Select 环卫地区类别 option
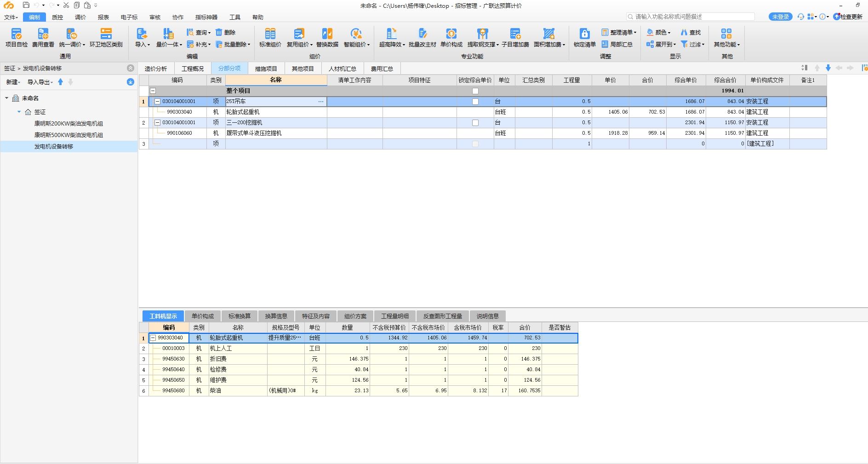The height and width of the screenshot is (464, 868). [106, 37]
